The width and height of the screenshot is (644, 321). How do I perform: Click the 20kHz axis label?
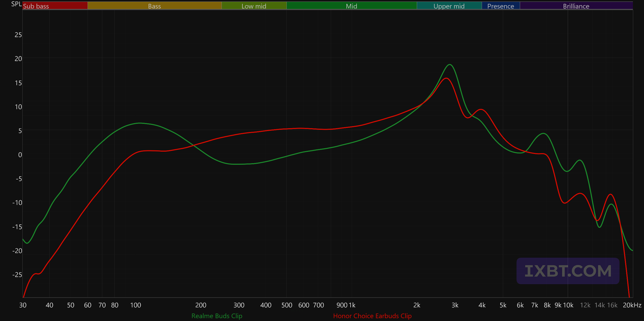click(x=632, y=305)
